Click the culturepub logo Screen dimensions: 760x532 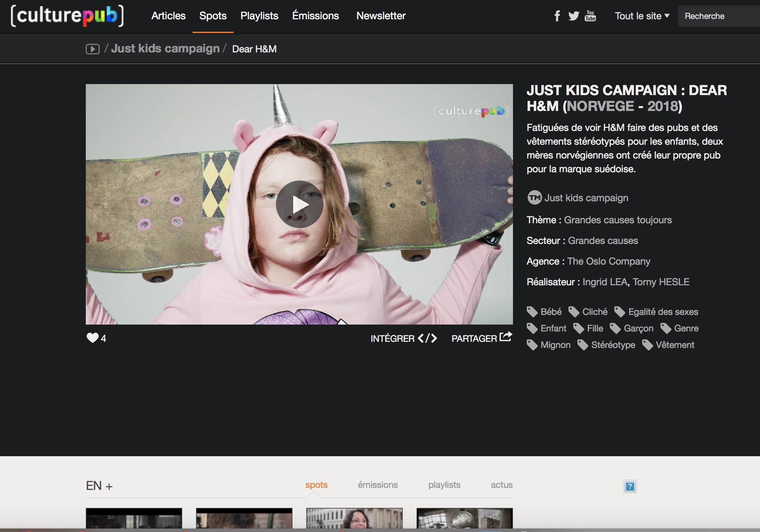[67, 16]
